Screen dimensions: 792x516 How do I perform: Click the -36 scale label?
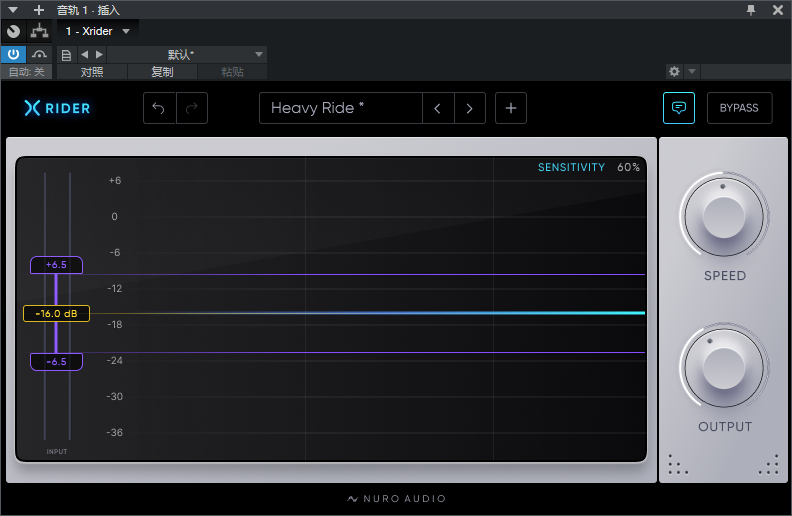pyautogui.click(x=115, y=433)
